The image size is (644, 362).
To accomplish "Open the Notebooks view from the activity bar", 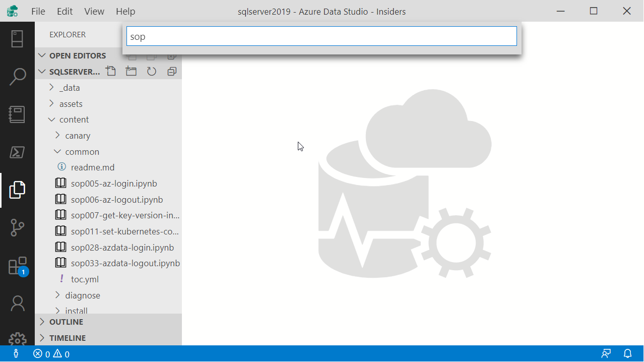I will pos(18,114).
